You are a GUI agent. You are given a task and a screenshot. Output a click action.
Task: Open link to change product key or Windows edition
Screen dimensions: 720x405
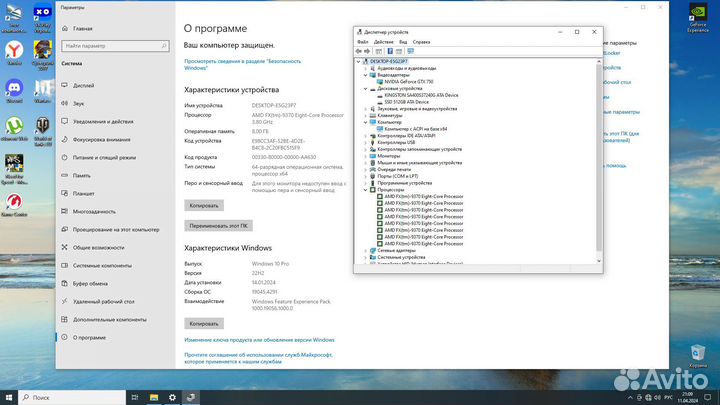tap(259, 340)
